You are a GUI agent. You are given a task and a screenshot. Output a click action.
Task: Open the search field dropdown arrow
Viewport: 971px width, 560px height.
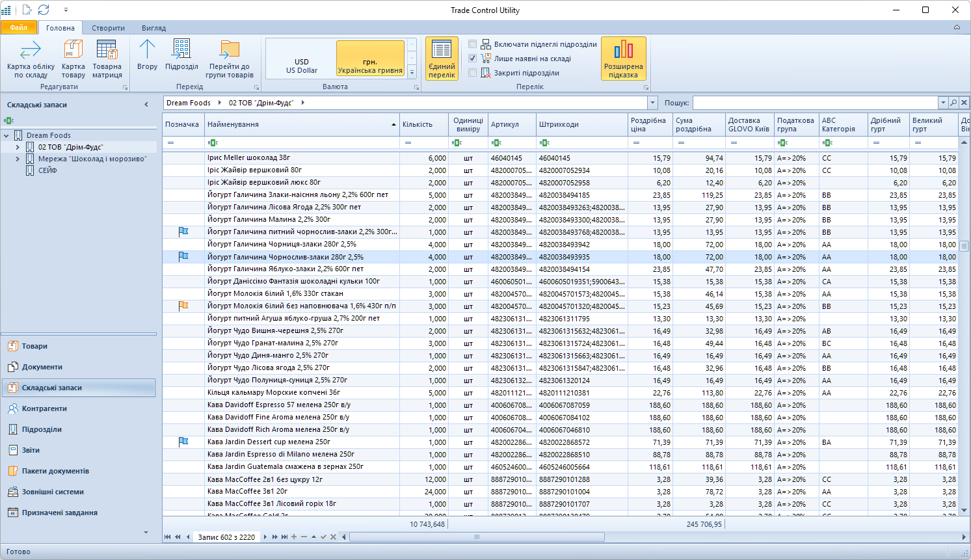(x=942, y=103)
